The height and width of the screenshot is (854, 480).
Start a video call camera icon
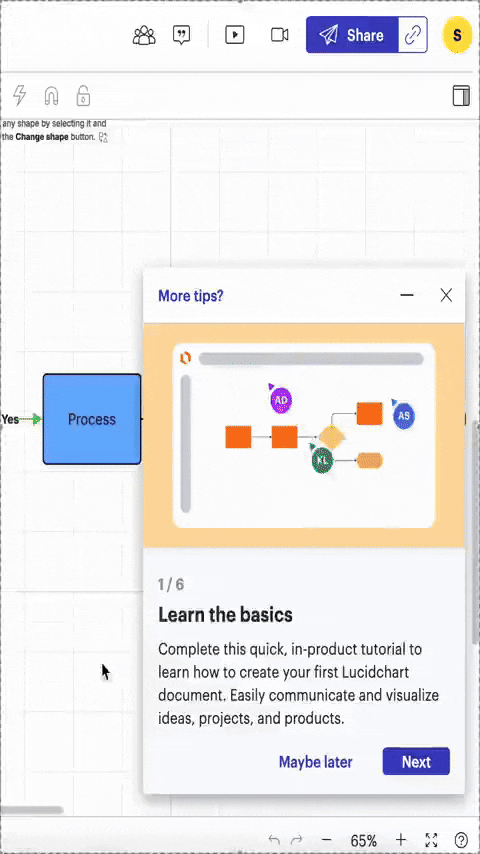280,35
